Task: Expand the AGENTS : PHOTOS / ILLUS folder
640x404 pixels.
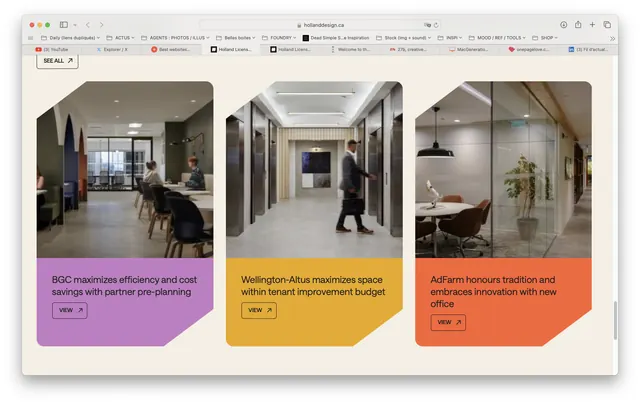Action: pos(175,38)
